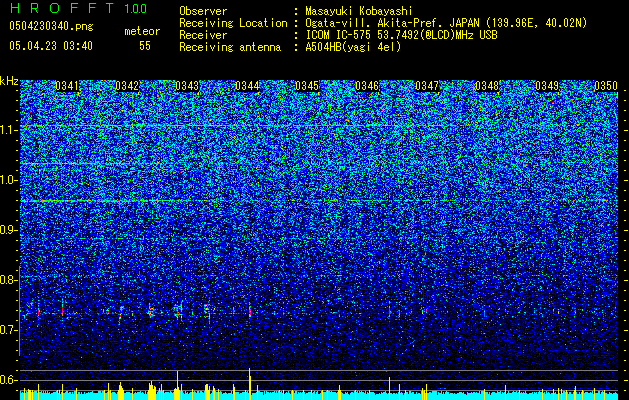Click the Observer field label
Image resolution: width=629 pixels, height=400 pixels.
[x=203, y=11]
